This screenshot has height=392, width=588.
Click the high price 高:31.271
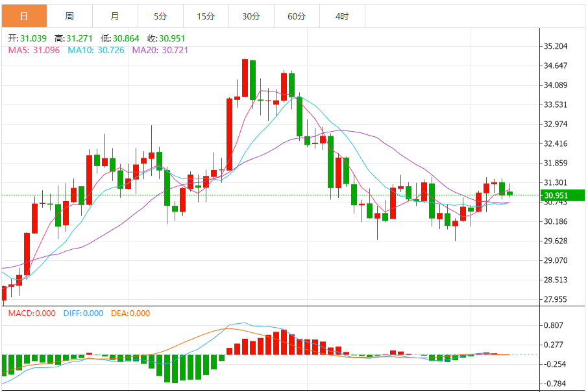pos(73,38)
